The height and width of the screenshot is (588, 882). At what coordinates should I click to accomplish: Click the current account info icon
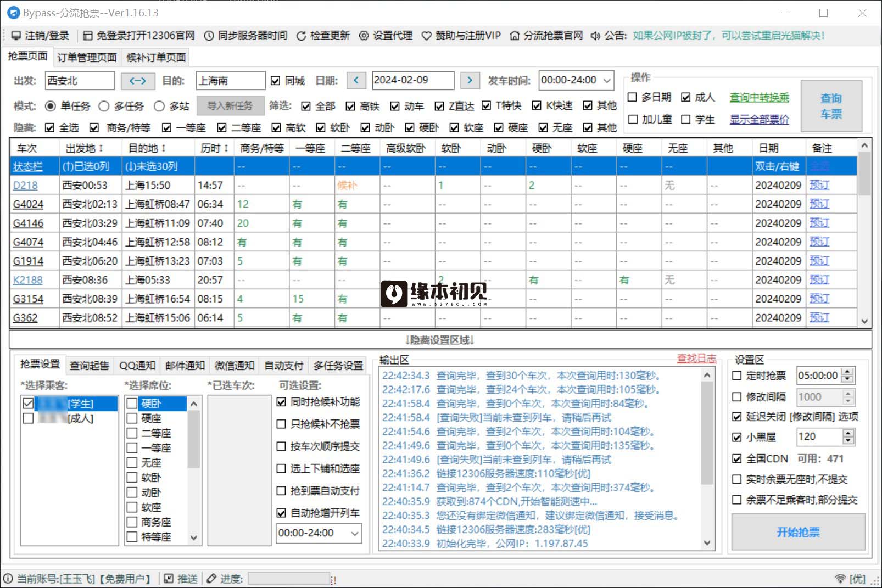pos(8,579)
